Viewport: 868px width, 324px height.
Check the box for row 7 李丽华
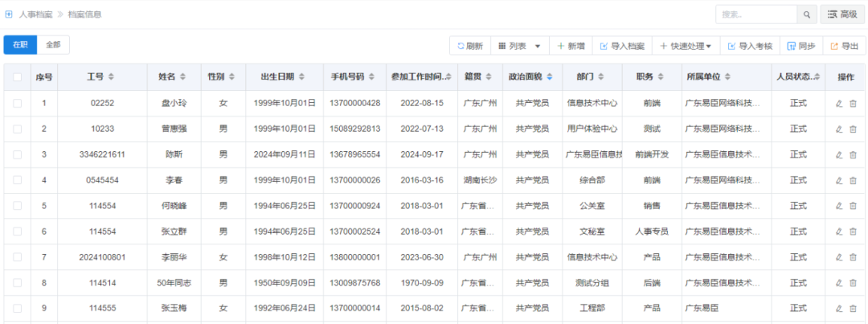tap(18, 257)
